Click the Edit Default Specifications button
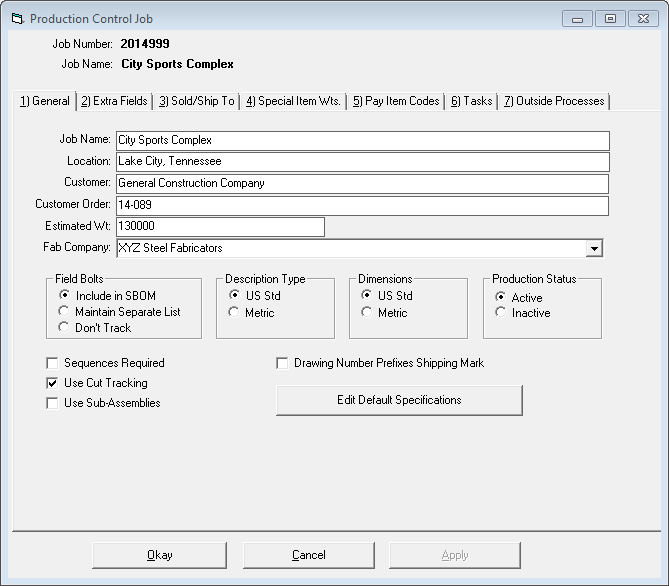The width and height of the screenshot is (669, 586). coord(399,400)
